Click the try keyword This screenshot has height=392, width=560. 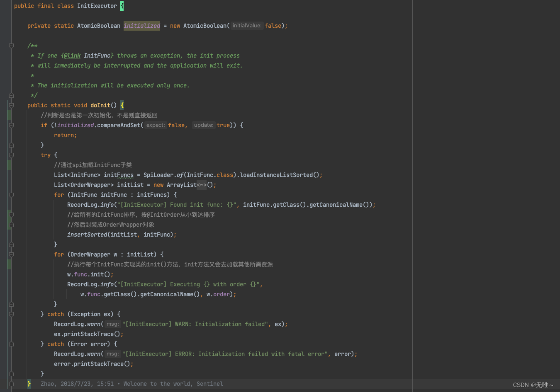(x=46, y=155)
